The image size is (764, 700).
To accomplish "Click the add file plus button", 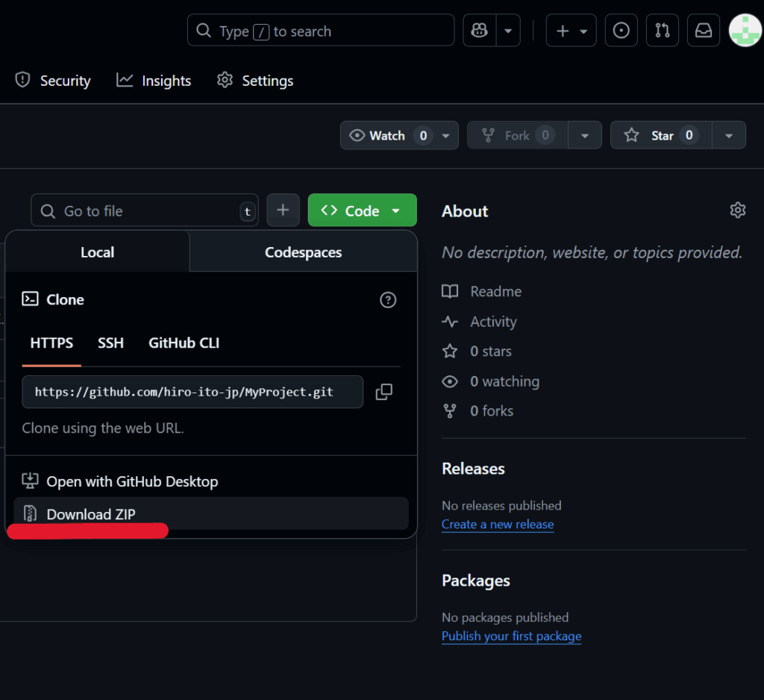I will pyautogui.click(x=283, y=210).
